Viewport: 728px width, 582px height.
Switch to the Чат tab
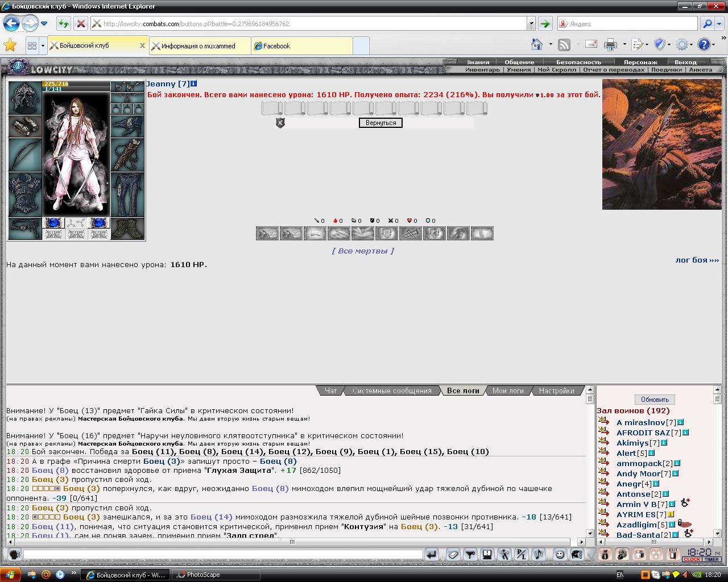331,390
